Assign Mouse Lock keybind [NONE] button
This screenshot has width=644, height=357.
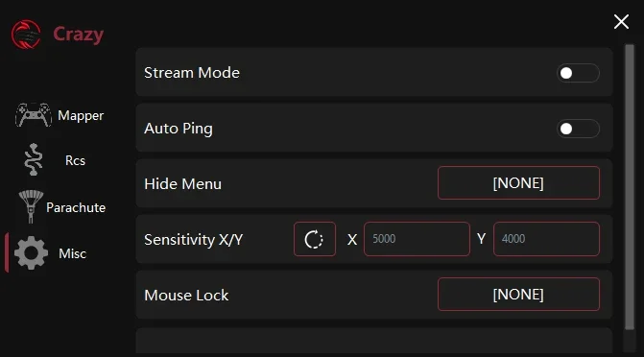click(518, 295)
